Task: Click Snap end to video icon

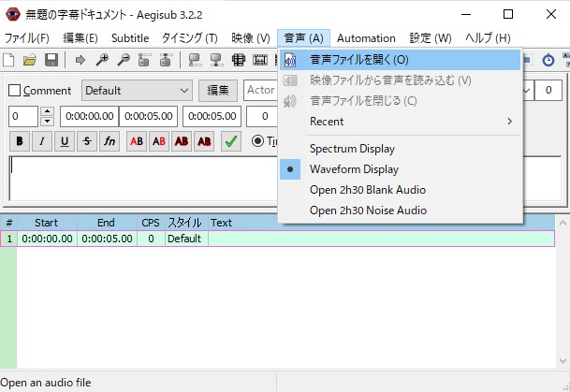Action: [216, 60]
